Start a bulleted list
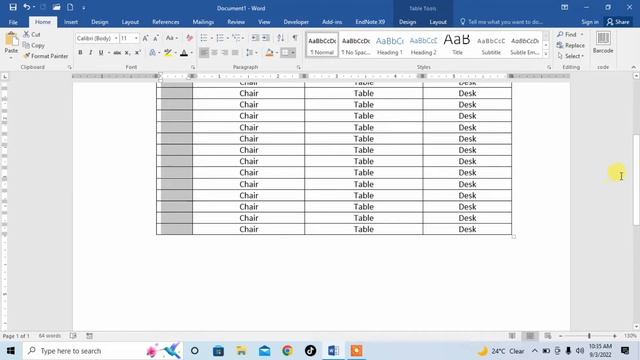This screenshot has height=360, width=640. 204,38
